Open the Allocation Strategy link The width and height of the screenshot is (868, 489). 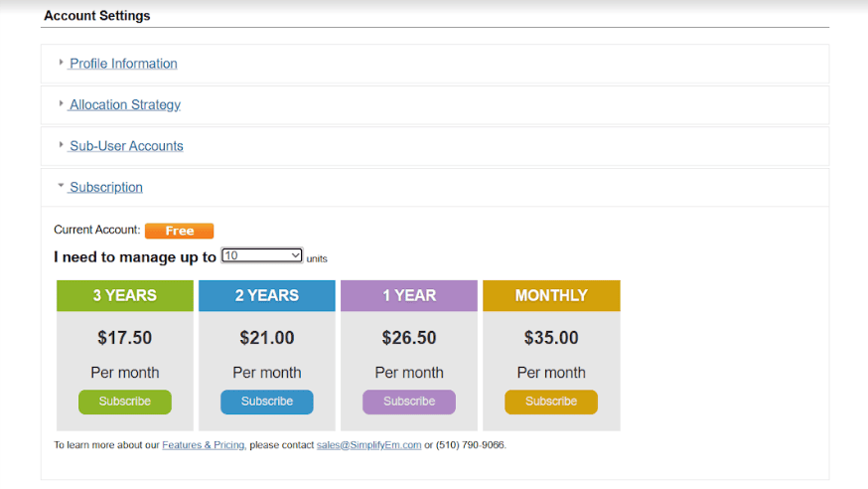[125, 104]
